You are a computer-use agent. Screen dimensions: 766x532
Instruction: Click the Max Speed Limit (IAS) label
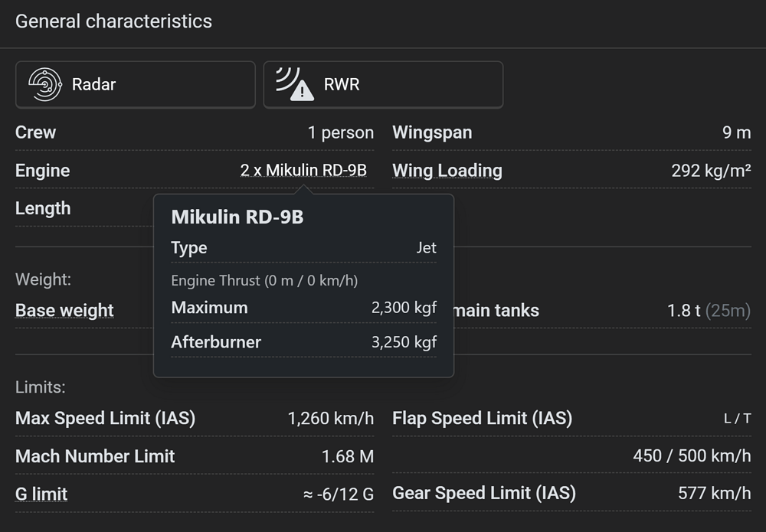105,418
